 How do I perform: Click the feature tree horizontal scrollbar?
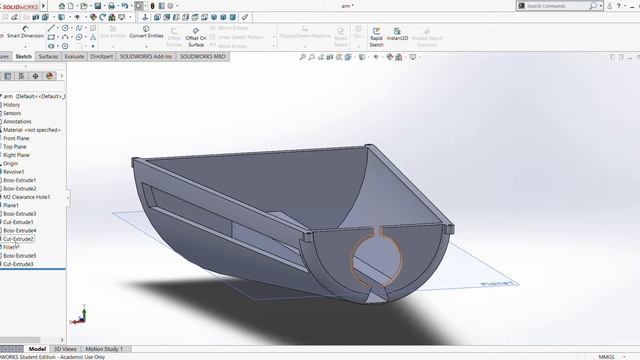(20, 340)
